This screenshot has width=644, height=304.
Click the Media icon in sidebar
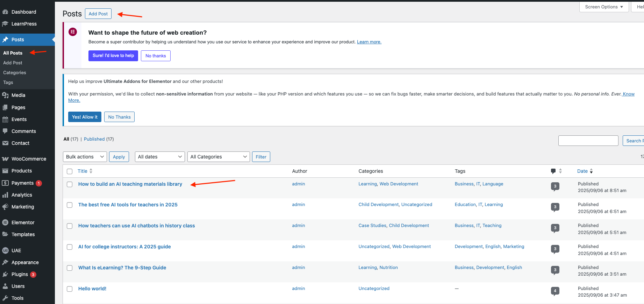click(x=5, y=95)
